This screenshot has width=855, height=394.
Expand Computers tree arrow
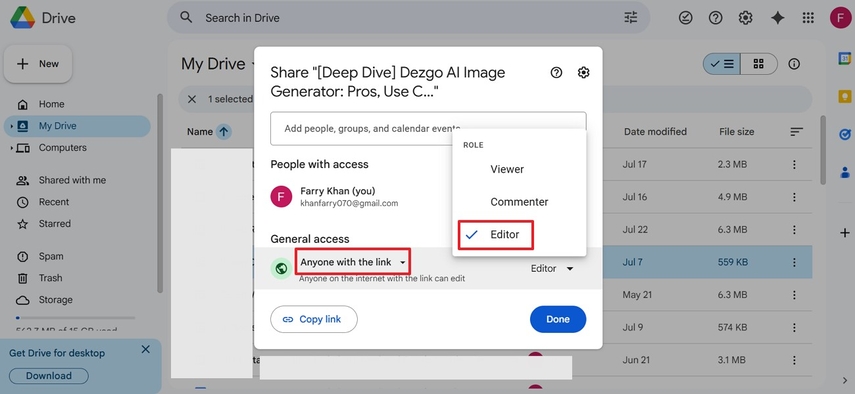11,148
